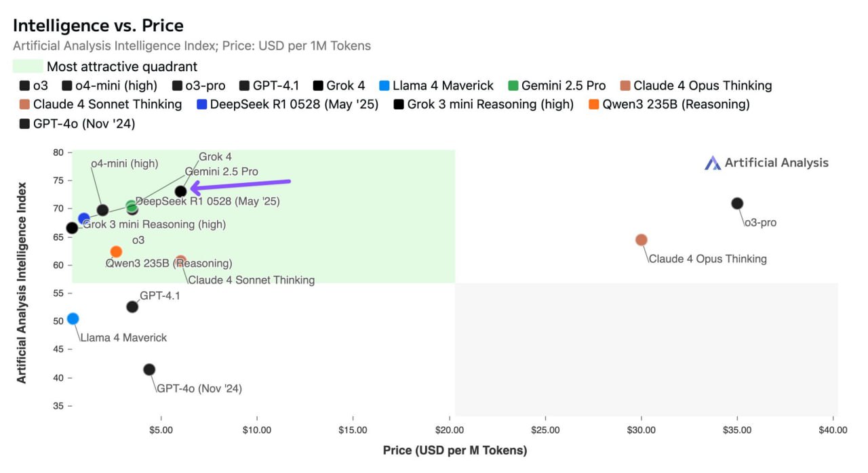Click the blue Llama 4 Maverick data point
Image resolution: width=868 pixels, height=473 pixels.
(x=73, y=318)
